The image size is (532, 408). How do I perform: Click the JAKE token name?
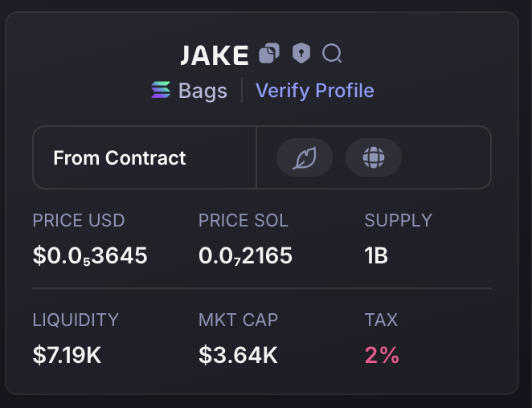pyautogui.click(x=215, y=55)
